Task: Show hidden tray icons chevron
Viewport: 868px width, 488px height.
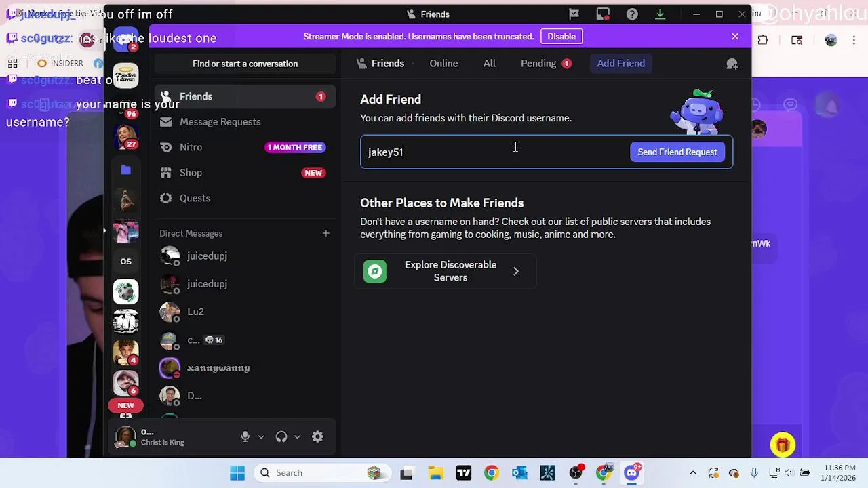Action: coord(693,473)
